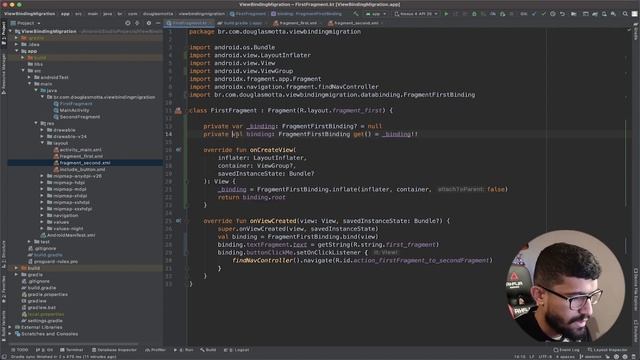Click the code fold marker at line 20
This screenshot has width=640, height=360.
pos(187,182)
